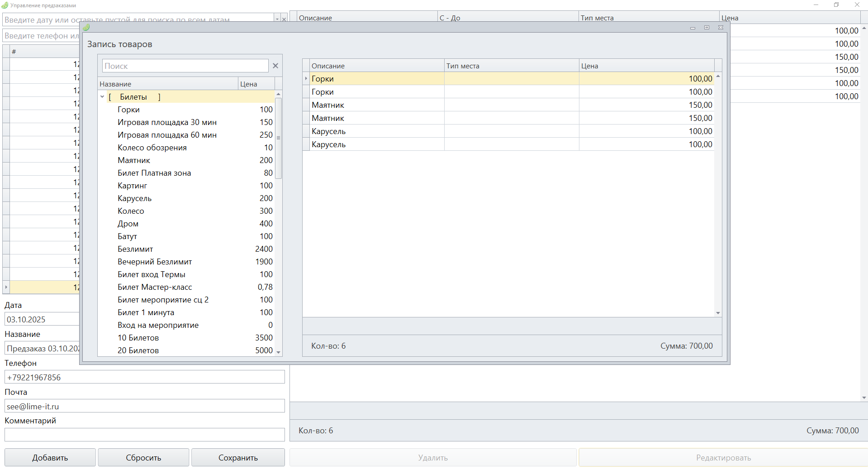
Task: Click the lime app icon beside Управление предзаказами
Action: point(5,5)
